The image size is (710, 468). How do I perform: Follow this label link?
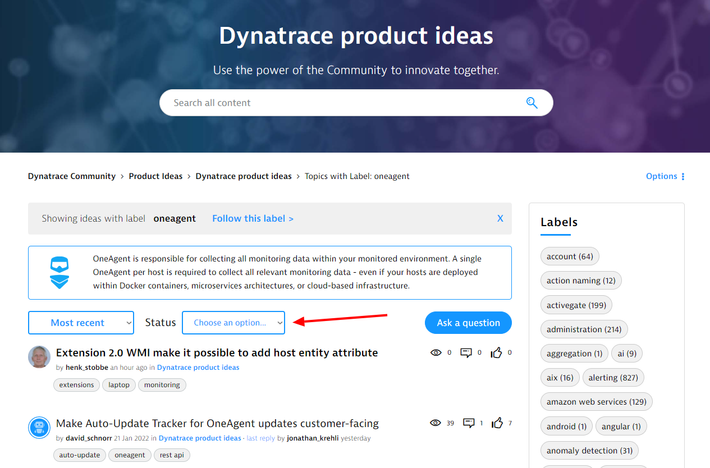coord(253,218)
